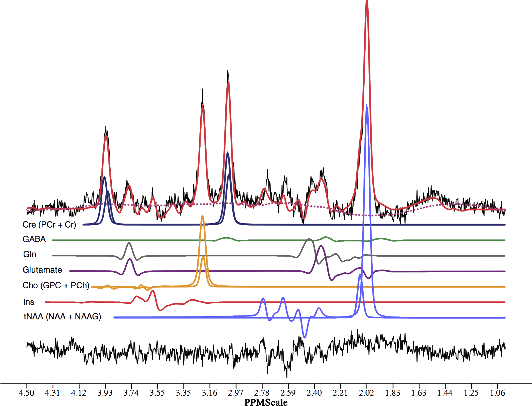Click the PPMScale axis title

click(x=266, y=402)
